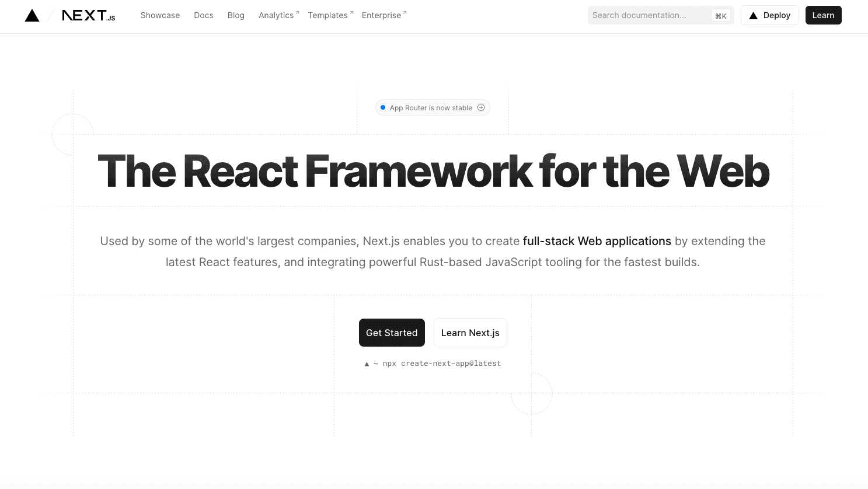The height and width of the screenshot is (489, 868).
Task: Click the black Learn button in the header
Action: click(x=823, y=15)
